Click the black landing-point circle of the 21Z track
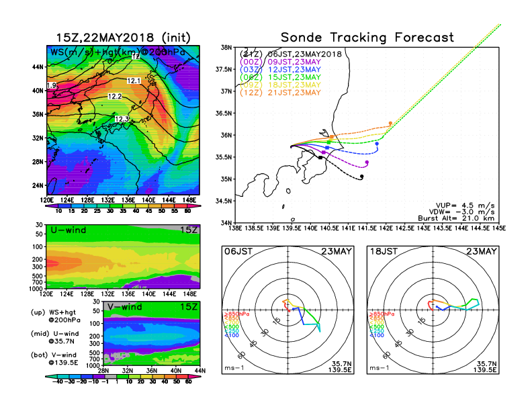 pyautogui.click(x=361, y=177)
